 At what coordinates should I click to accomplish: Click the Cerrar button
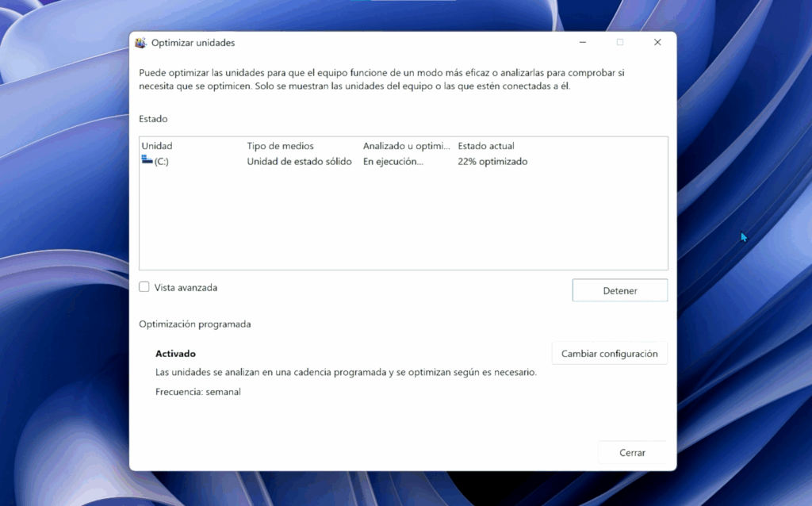point(632,453)
